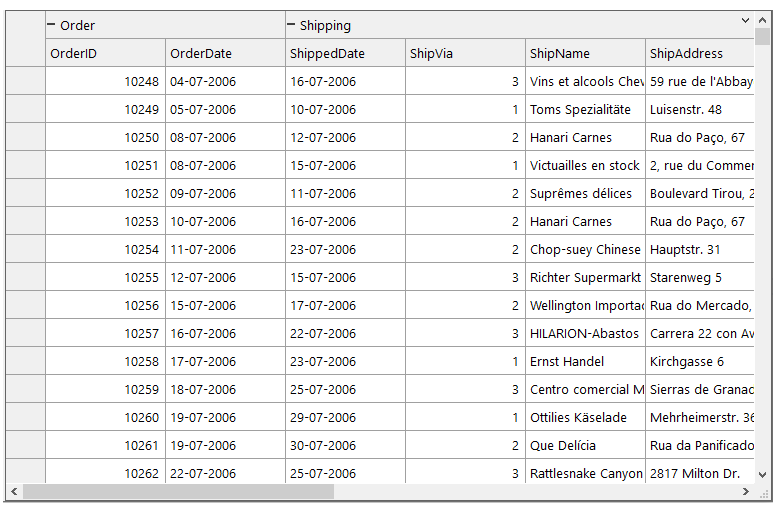Click the ShipAddress column header
The width and height of the screenshot is (784, 510).
pyautogui.click(x=699, y=54)
